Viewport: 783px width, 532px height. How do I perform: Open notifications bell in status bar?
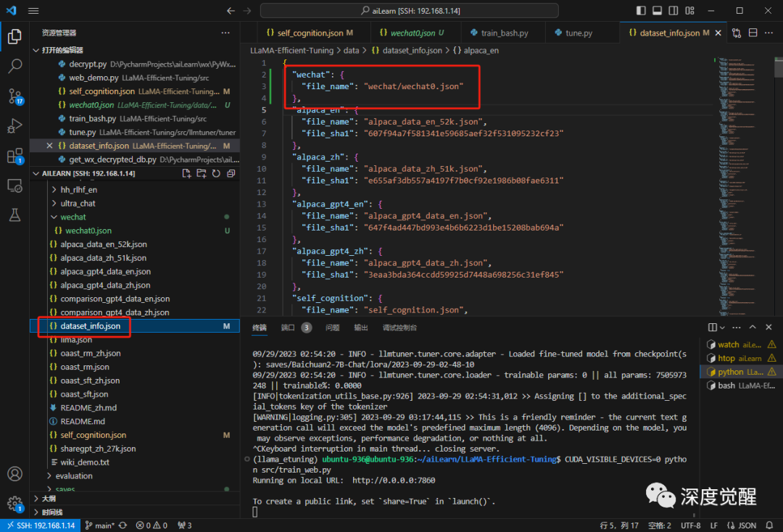(x=769, y=525)
